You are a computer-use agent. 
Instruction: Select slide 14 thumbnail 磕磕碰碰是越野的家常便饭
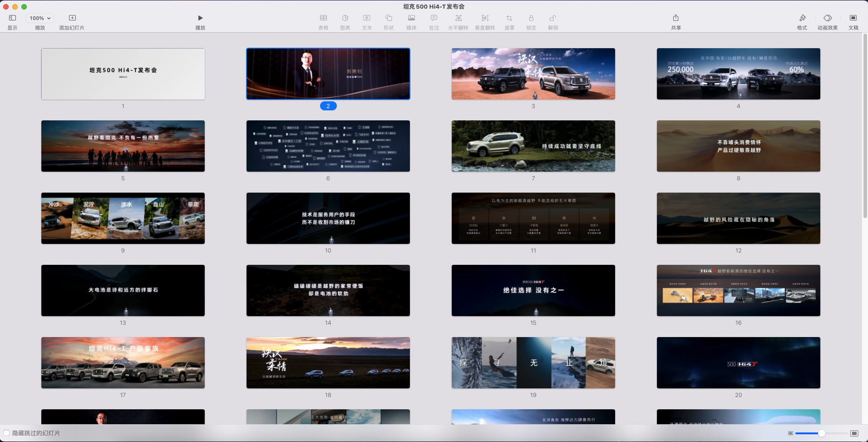[328, 291]
